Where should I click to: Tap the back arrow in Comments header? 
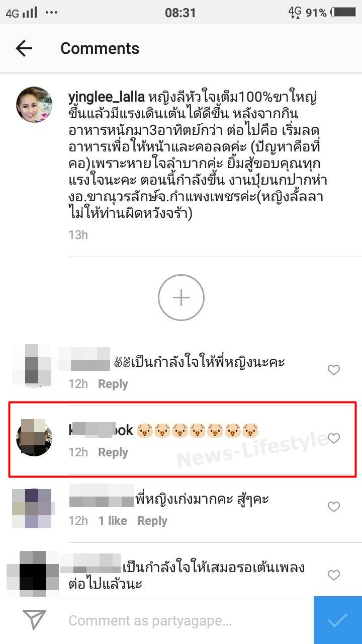[x=24, y=48]
